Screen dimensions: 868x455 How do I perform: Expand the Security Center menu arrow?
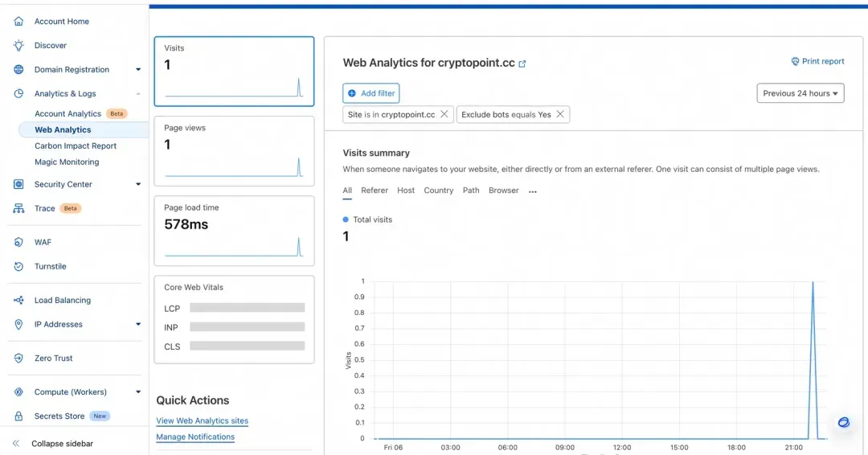(138, 184)
